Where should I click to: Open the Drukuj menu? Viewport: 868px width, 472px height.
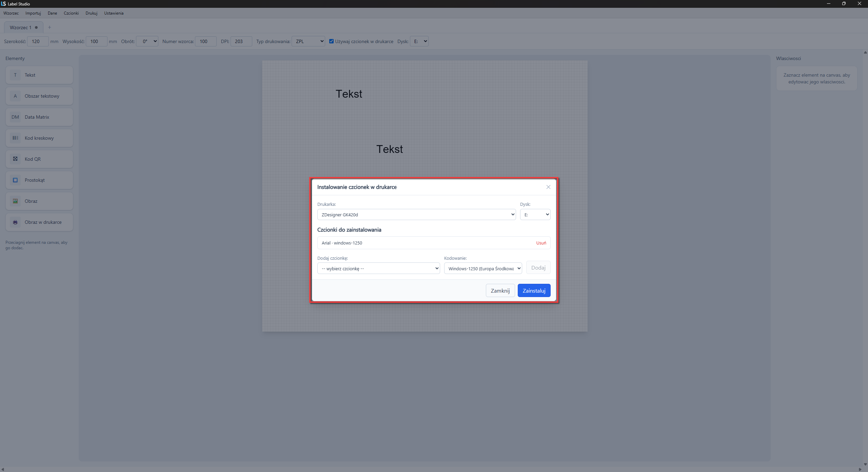click(x=92, y=13)
